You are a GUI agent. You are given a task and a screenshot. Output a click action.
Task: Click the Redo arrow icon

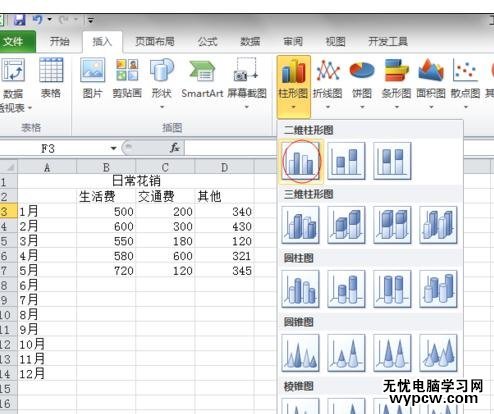click(x=64, y=20)
